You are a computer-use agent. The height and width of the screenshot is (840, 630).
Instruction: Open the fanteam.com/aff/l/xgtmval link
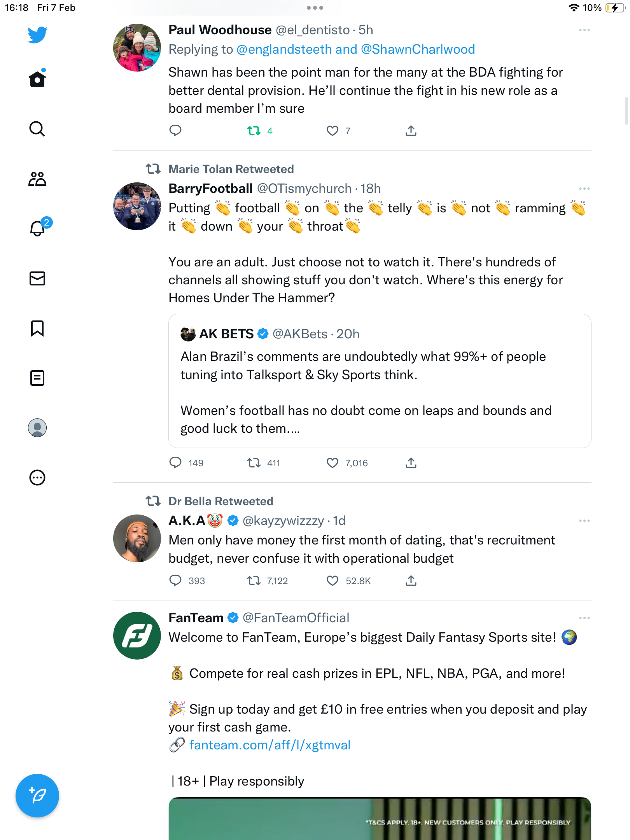(x=270, y=745)
